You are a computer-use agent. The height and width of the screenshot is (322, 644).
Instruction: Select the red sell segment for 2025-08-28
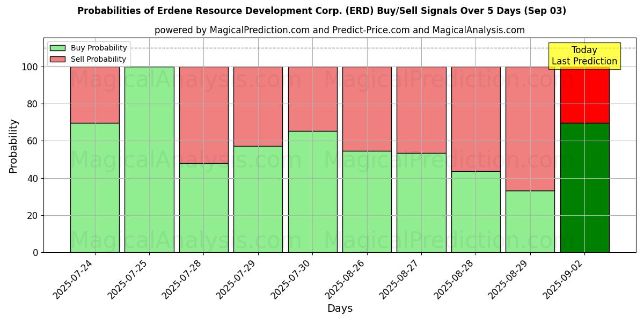(x=475, y=119)
